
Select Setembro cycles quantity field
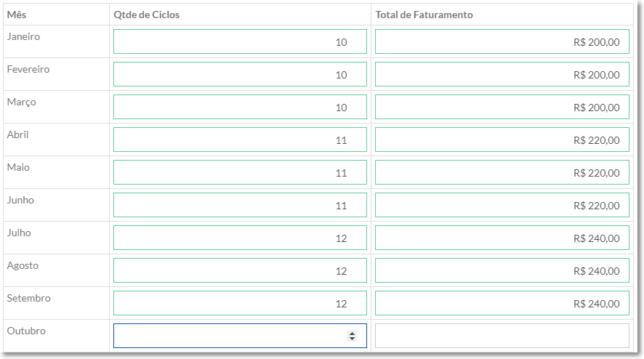[240, 303]
